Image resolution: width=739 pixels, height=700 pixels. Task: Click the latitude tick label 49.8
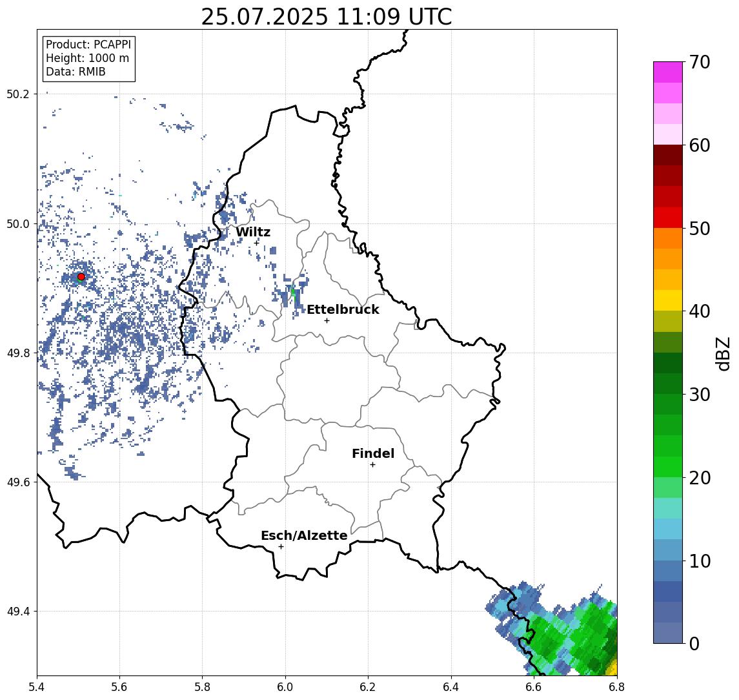(18, 353)
